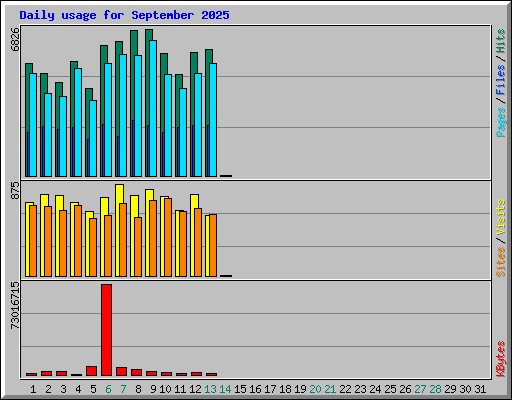This screenshot has width=512, height=400.
Task: Click the red KBytes legend text
Action: coord(501,359)
